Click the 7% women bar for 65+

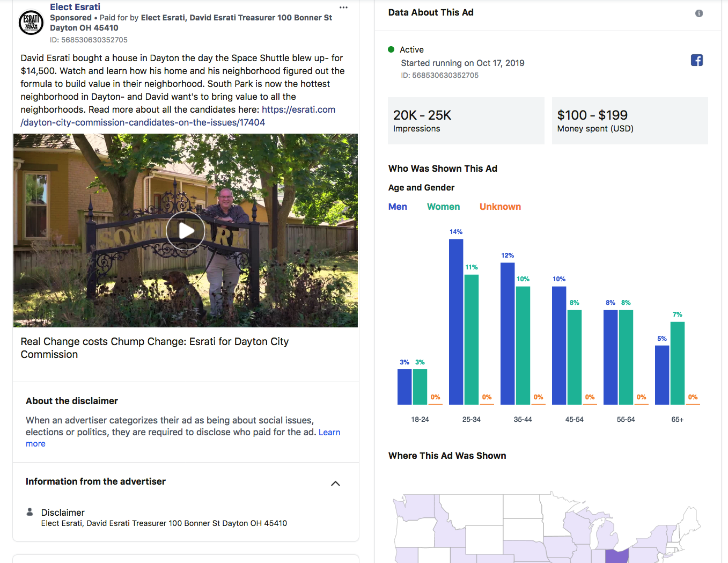click(x=677, y=363)
